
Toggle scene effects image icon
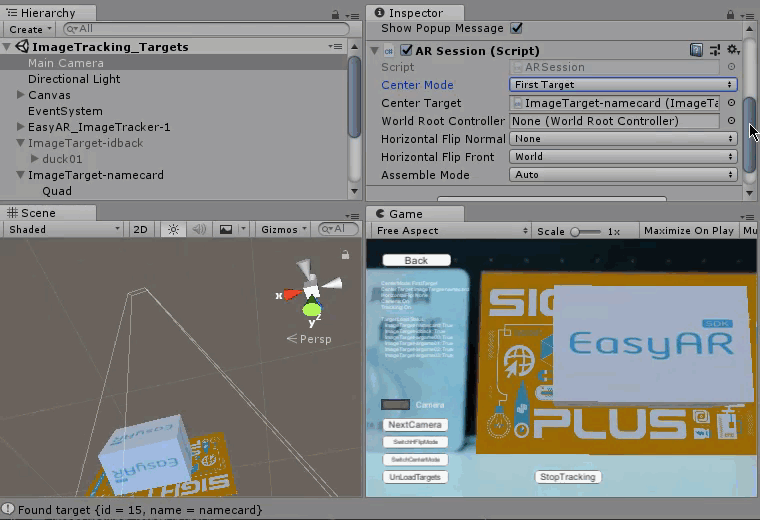225,229
